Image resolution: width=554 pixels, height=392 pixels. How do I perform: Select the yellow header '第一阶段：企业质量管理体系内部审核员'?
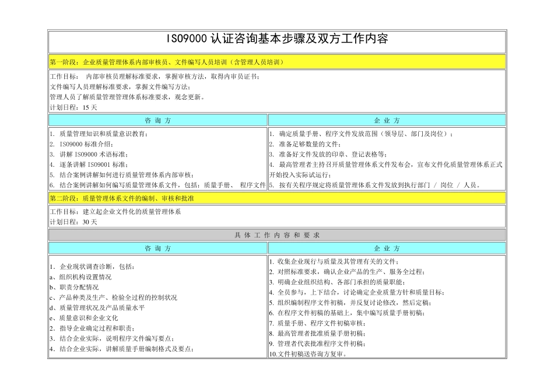click(277, 62)
